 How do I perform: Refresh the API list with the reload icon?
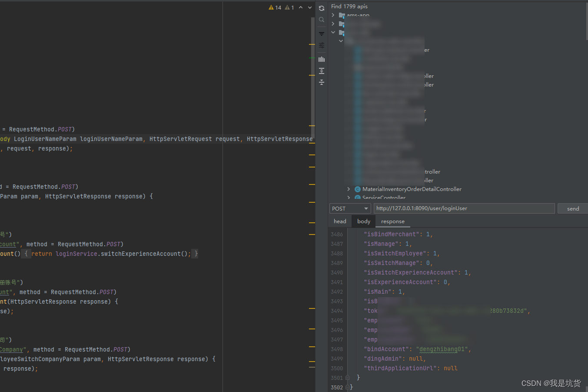322,8
